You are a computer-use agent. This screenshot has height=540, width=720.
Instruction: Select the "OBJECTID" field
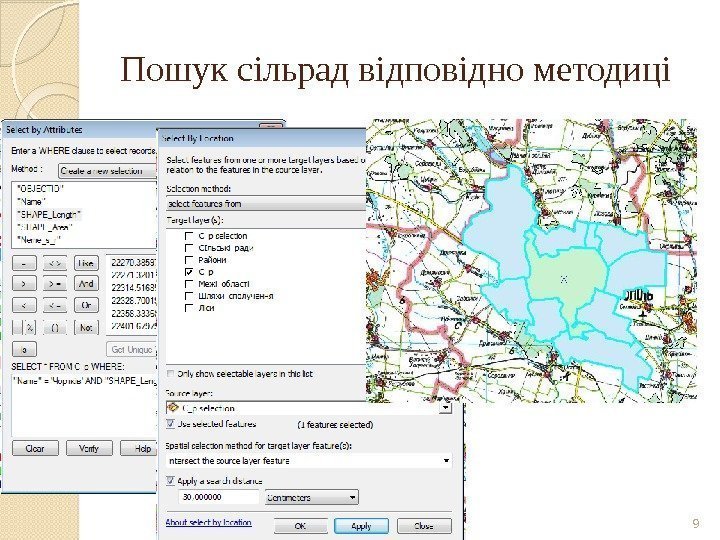click(40, 189)
